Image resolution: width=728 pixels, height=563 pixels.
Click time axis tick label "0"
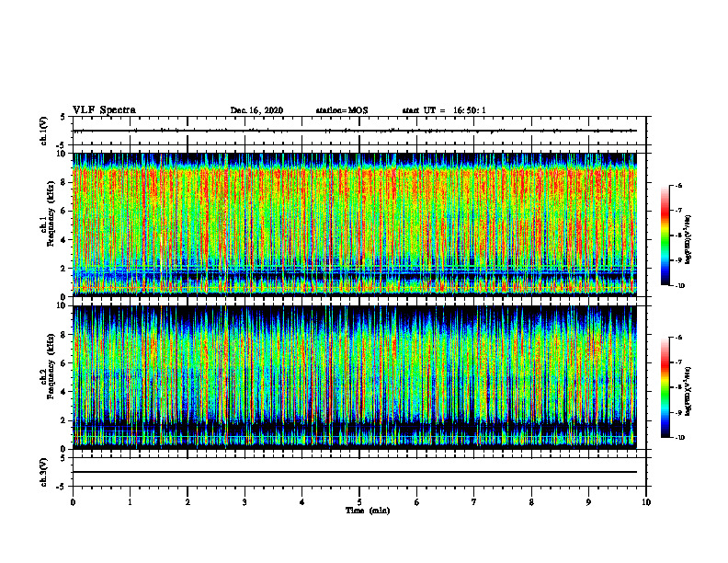[73, 502]
